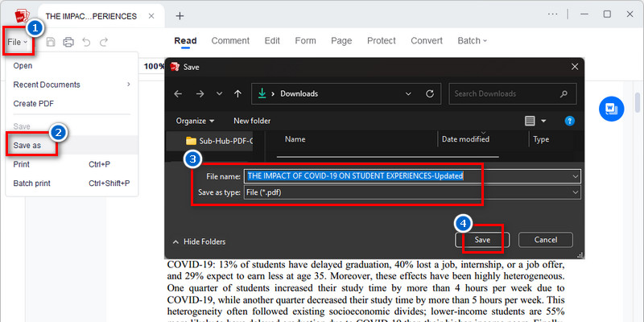This screenshot has width=644, height=322.
Task: Click the Cancel button in dialog
Action: pyautogui.click(x=546, y=240)
